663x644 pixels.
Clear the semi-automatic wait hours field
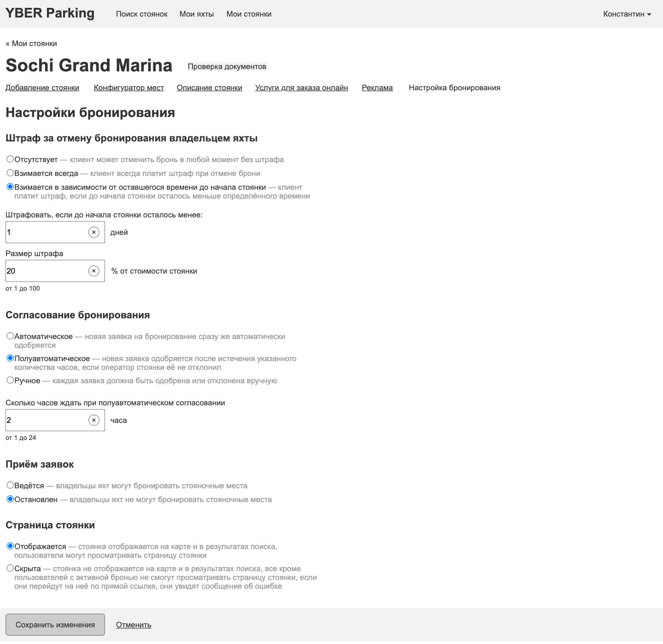[x=94, y=420]
